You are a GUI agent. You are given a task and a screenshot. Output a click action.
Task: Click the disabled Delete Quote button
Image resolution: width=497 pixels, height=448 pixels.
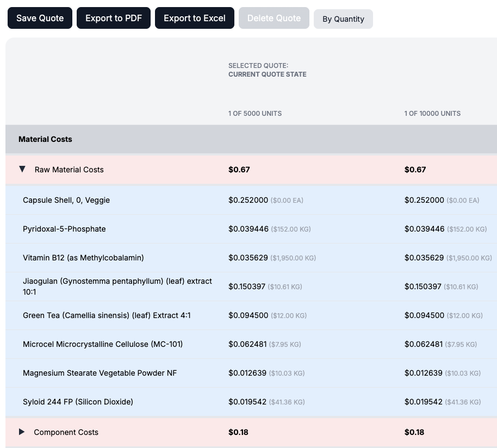click(x=274, y=18)
